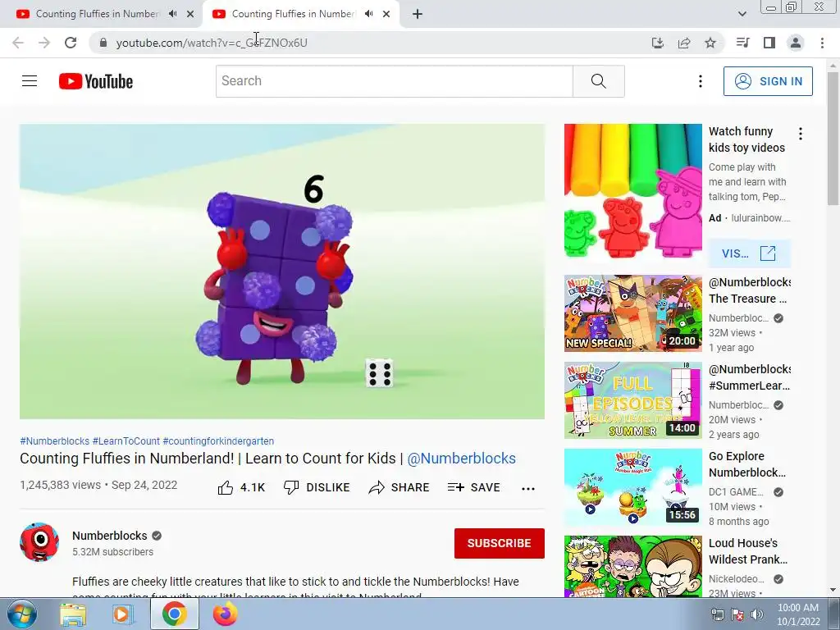
Task: Mute the first tab audio icon
Action: [x=172, y=14]
